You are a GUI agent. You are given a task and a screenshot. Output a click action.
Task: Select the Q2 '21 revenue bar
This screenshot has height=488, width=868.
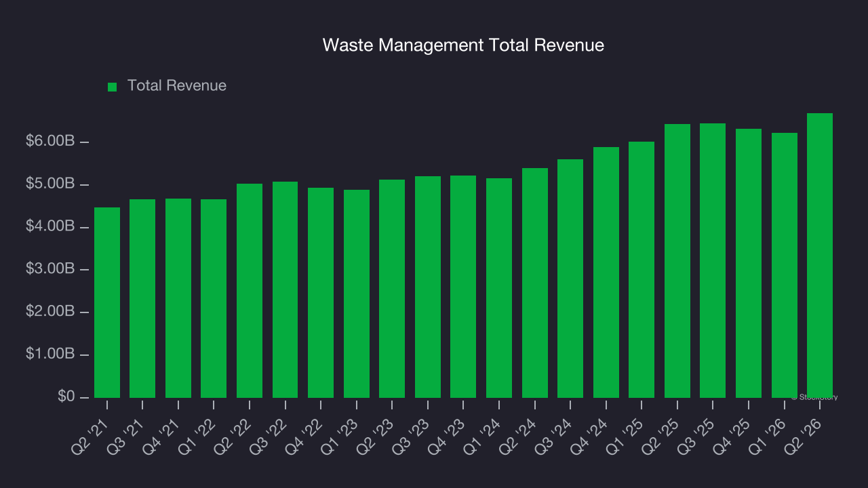tap(107, 302)
